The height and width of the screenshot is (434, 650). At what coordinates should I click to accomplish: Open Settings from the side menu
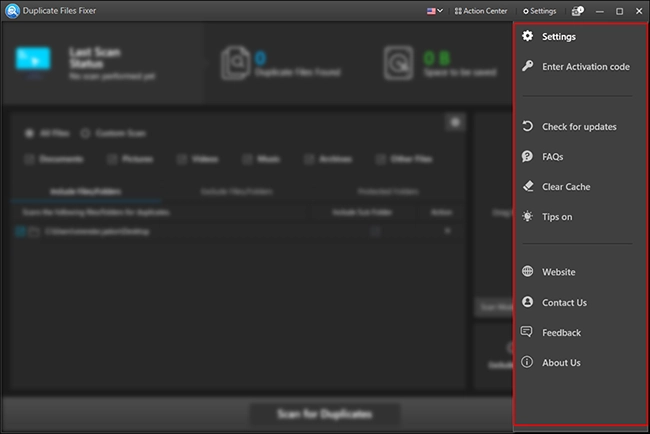(558, 36)
